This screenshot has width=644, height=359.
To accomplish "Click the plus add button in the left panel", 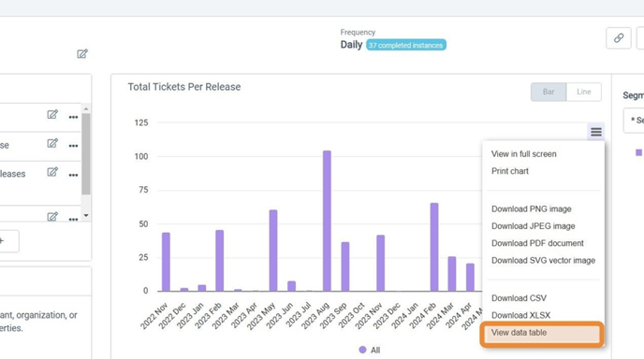I will click(3, 241).
